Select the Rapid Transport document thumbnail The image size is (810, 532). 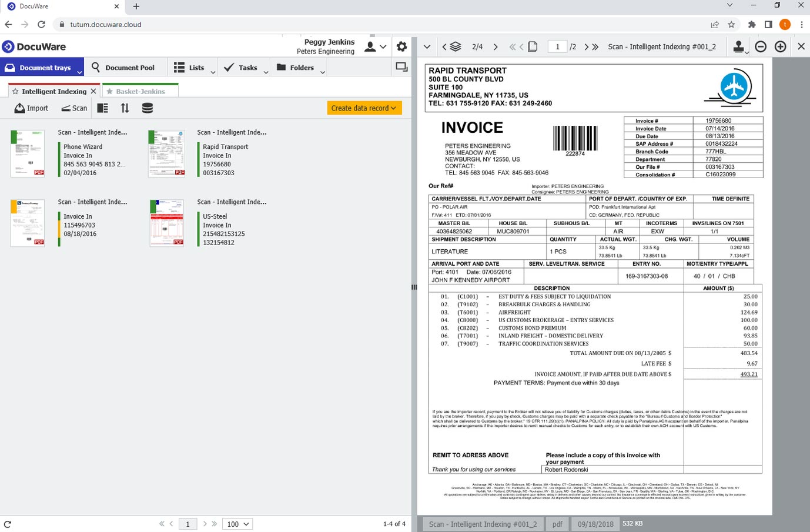click(167, 153)
